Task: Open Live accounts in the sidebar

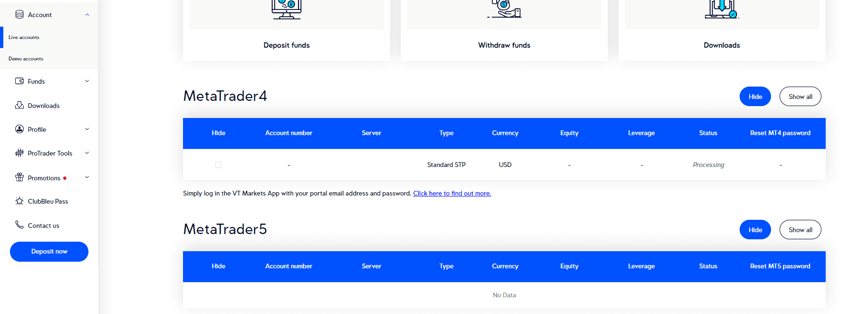Action: tap(24, 37)
